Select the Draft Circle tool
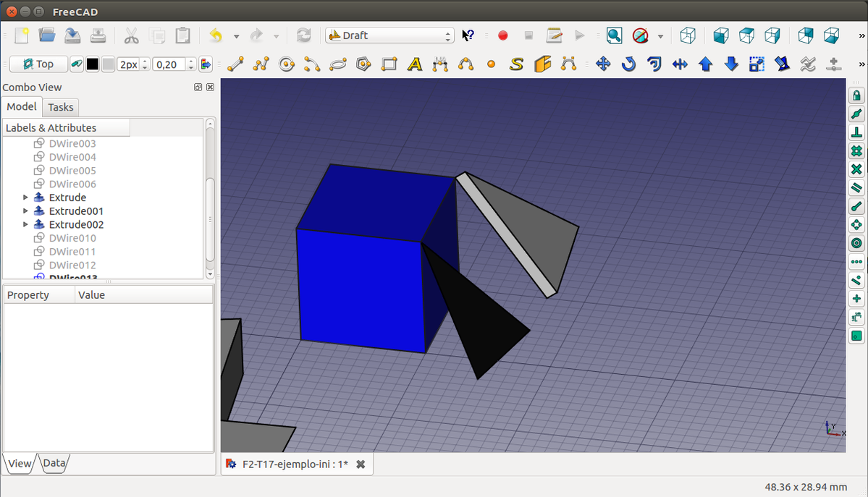The width and height of the screenshot is (868, 497). [287, 64]
